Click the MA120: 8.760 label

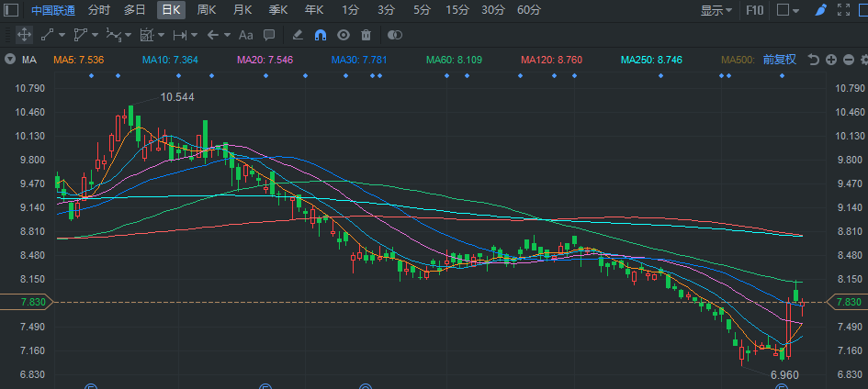[551, 60]
